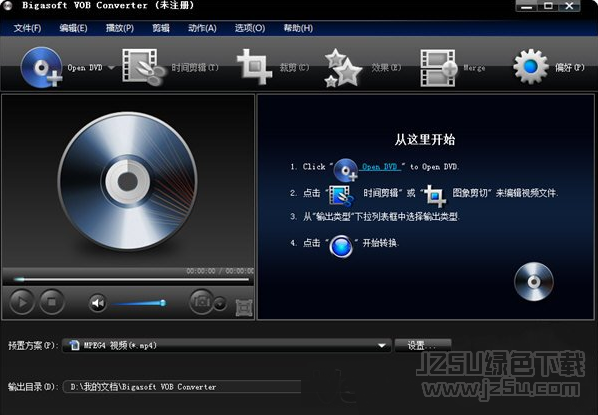This screenshot has height=415, width=598.
Task: Mute audio with the speaker icon
Action: pos(98,303)
